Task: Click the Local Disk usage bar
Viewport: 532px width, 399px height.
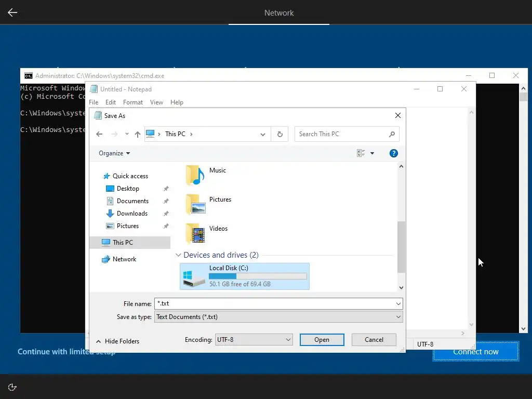Action: pyautogui.click(x=258, y=276)
